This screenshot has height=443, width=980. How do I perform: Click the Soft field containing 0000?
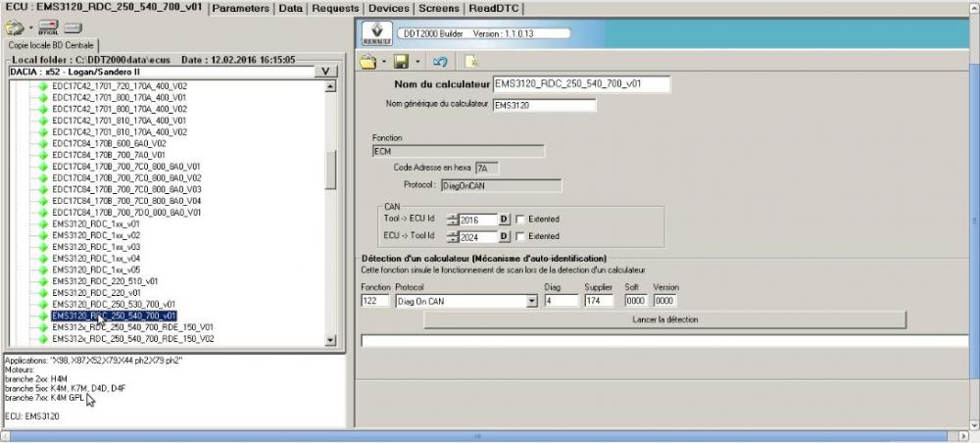(x=636, y=301)
